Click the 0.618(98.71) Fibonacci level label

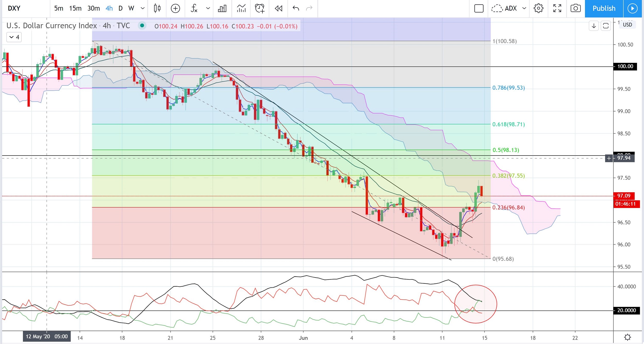(x=509, y=124)
